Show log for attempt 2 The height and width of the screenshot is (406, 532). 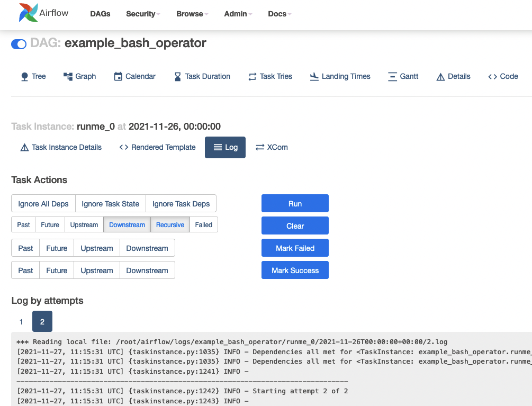(42, 321)
